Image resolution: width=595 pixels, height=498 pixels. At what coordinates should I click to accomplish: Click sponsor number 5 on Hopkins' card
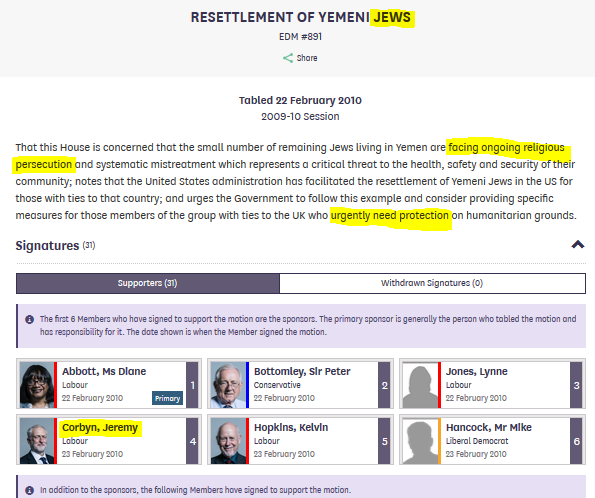click(384, 441)
